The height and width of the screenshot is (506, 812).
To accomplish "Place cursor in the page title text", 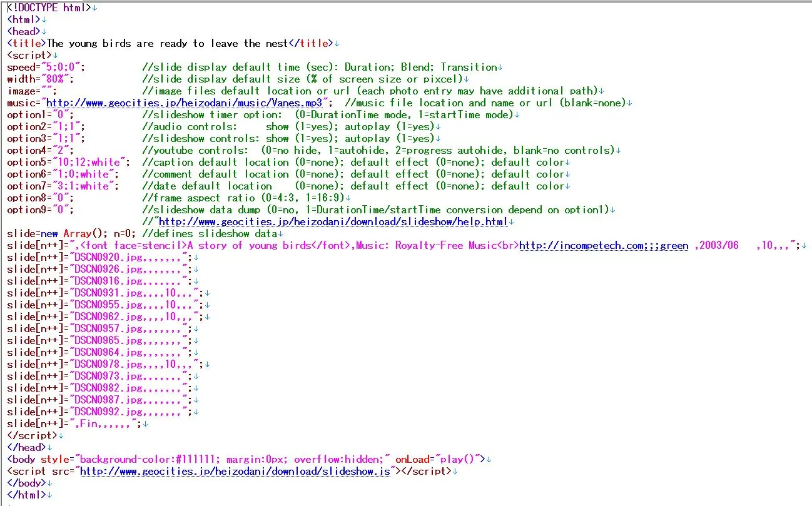I will (x=167, y=43).
